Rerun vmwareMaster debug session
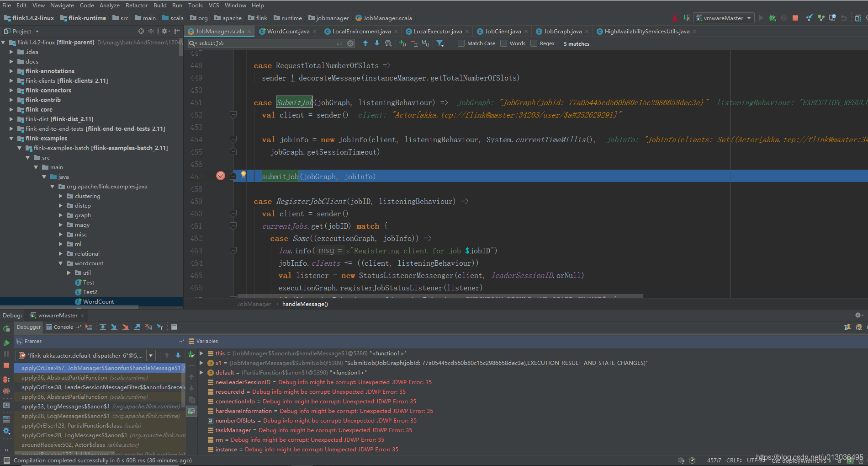 [x=6, y=329]
